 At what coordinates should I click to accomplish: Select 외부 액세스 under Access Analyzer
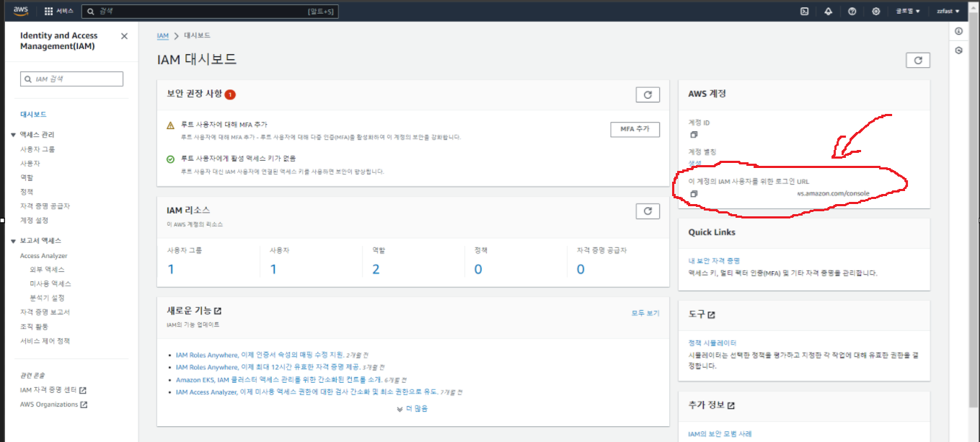(x=47, y=270)
